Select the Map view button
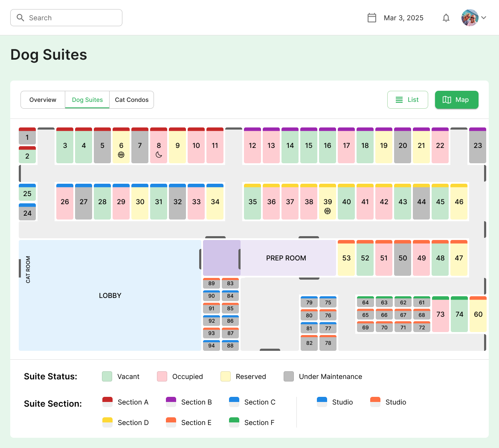 tap(456, 100)
